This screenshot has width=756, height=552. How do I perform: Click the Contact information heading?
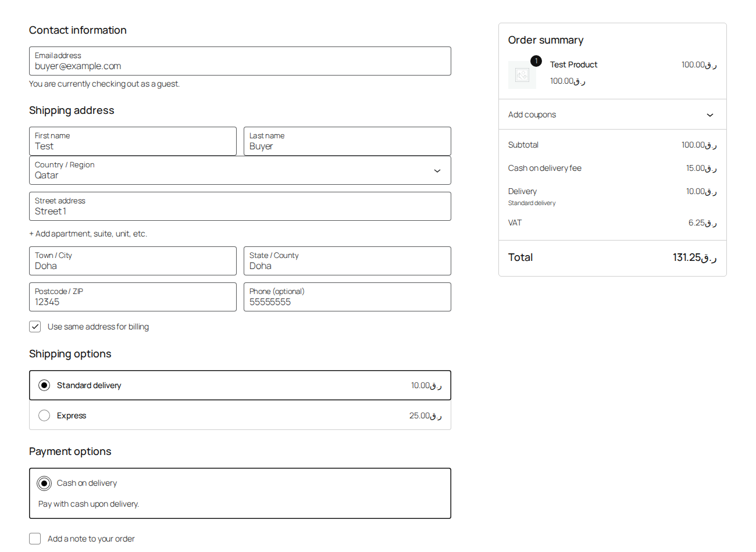click(78, 30)
